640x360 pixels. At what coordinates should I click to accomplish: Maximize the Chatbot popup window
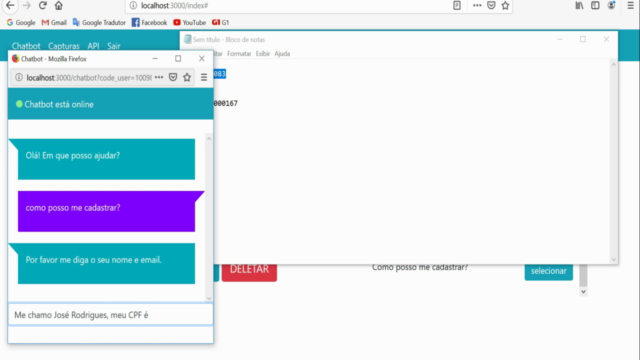(x=178, y=58)
